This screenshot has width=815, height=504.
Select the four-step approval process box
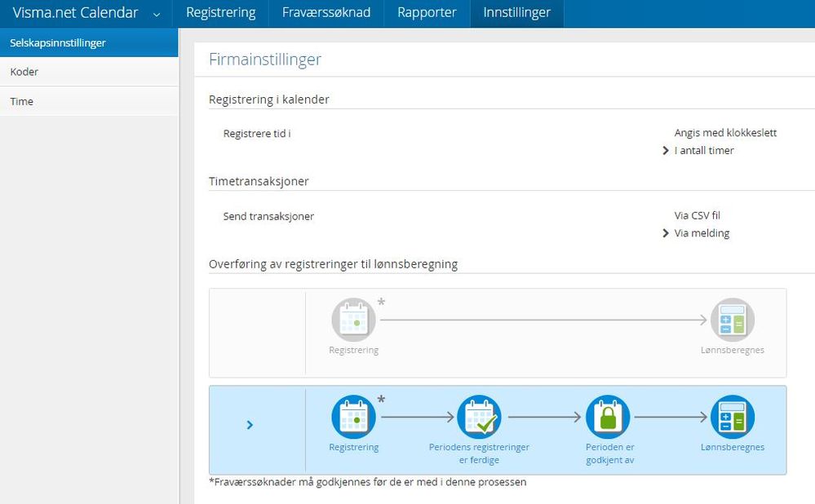(x=498, y=431)
